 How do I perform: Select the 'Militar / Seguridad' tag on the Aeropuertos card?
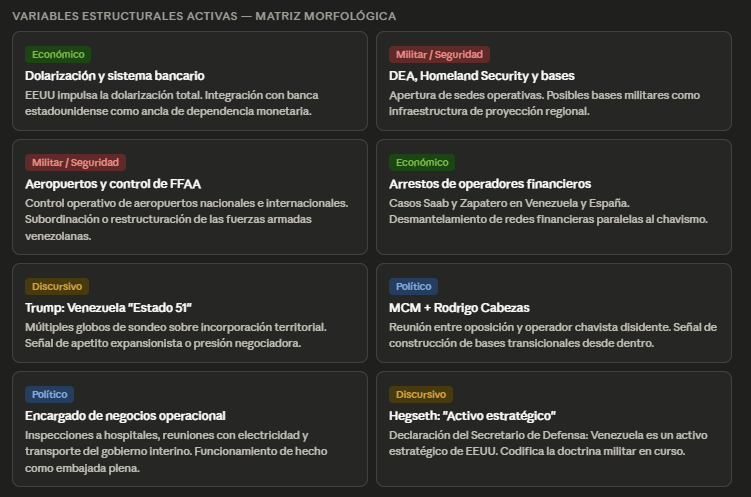coord(75,163)
